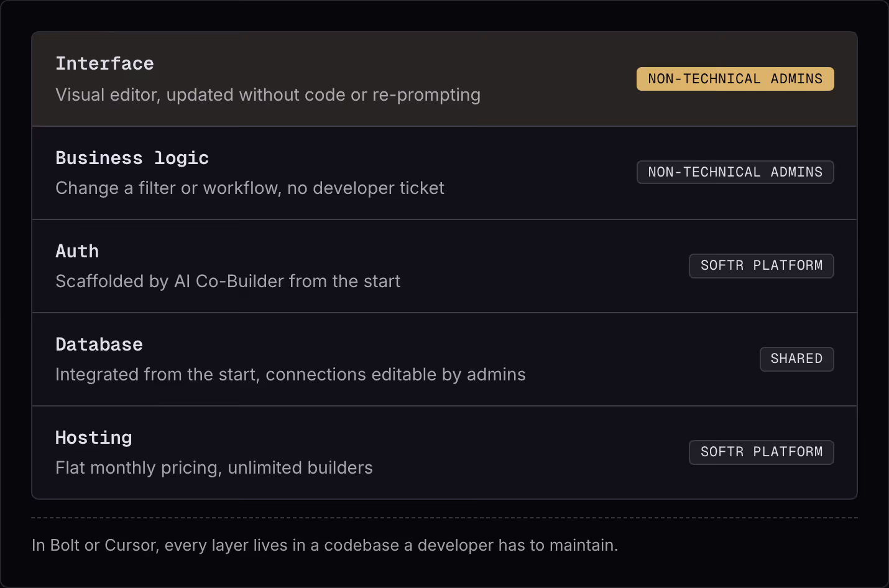Screen dimensions: 889x588
Task: Click the Auth row heading
Action: (x=77, y=251)
